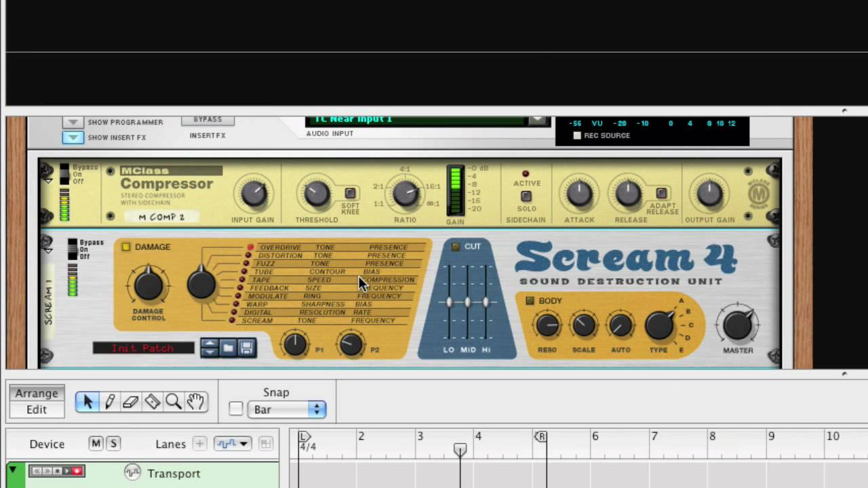
Task: Click the disabled lane layout icon
Action: [x=265, y=444]
